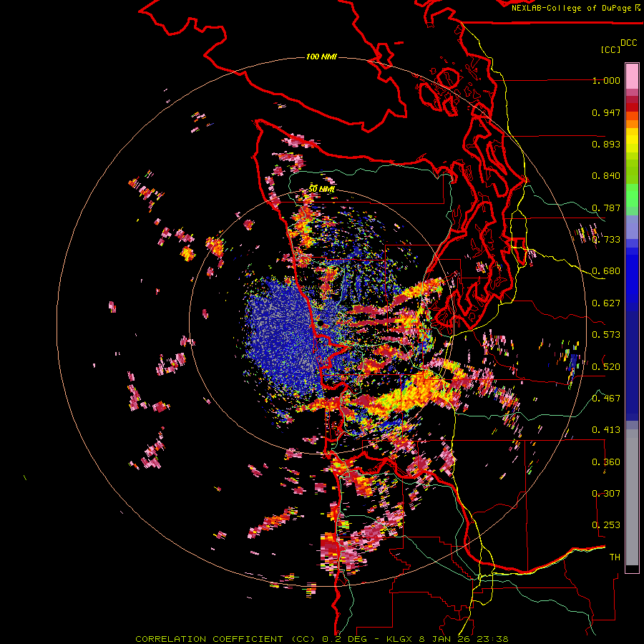Click the 0.307 scale value
644x644 pixels.
click(606, 494)
